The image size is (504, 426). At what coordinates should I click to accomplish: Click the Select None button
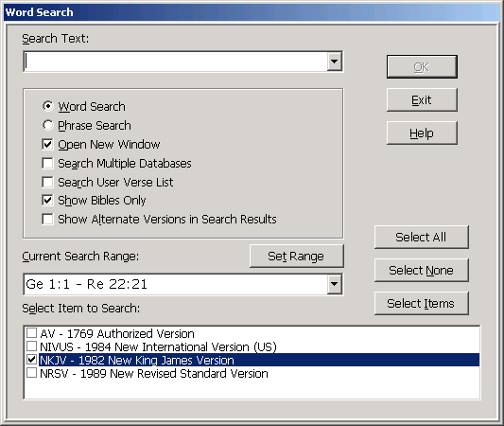[421, 270]
